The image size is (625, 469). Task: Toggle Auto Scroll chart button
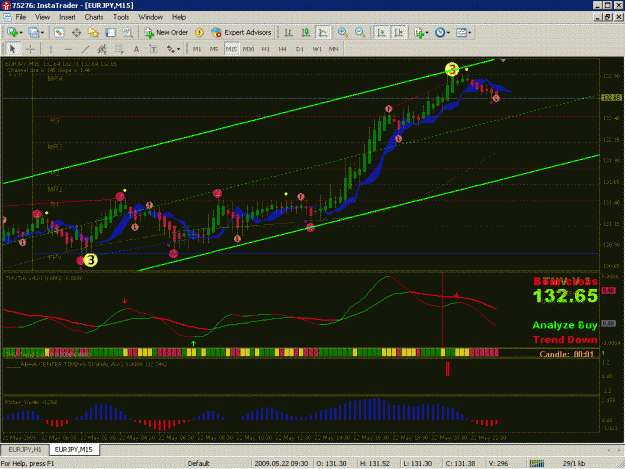[x=381, y=33]
